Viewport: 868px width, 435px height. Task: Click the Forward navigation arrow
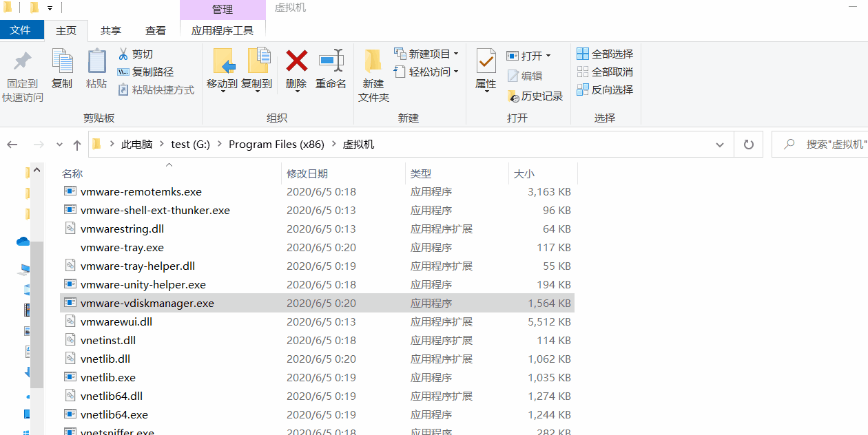tap(39, 145)
